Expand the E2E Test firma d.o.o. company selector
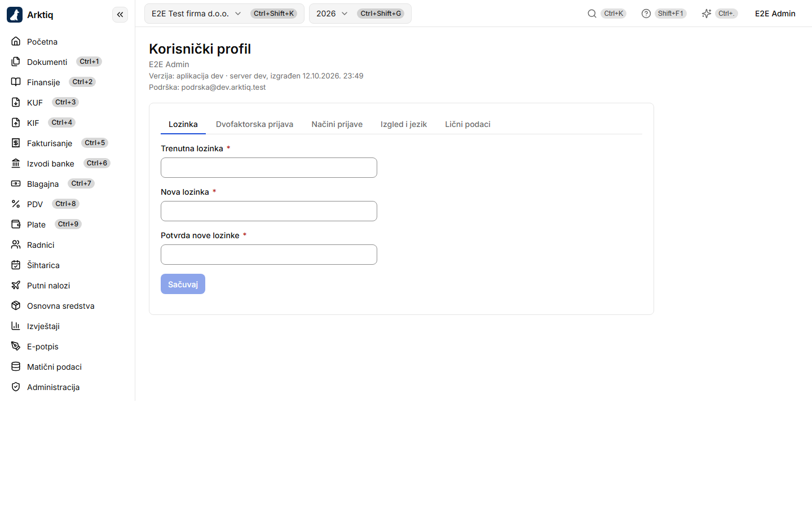The image size is (812, 508). 224,14
